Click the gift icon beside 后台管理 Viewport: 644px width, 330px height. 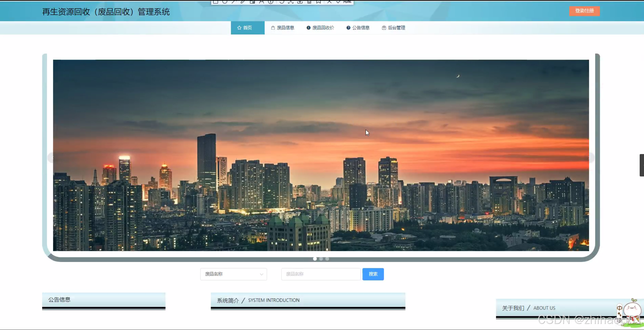(384, 28)
